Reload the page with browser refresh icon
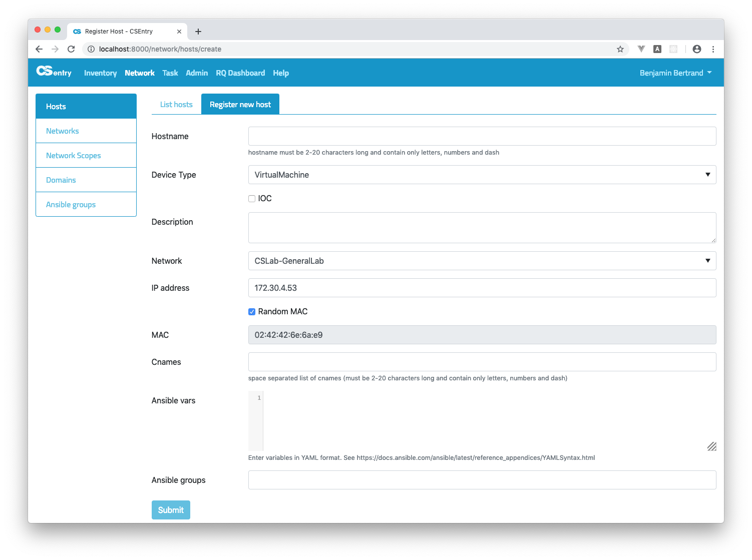This screenshot has width=752, height=560. 71,49
